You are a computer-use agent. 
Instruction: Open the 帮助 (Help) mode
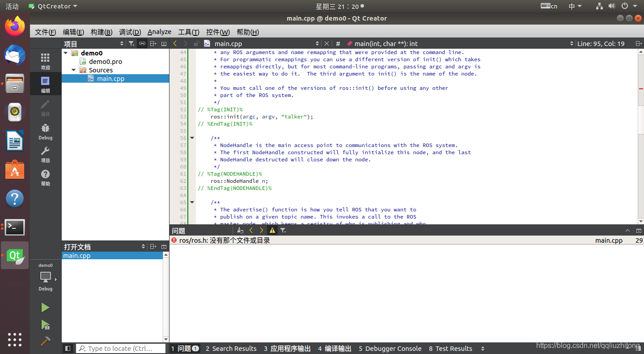click(x=45, y=177)
